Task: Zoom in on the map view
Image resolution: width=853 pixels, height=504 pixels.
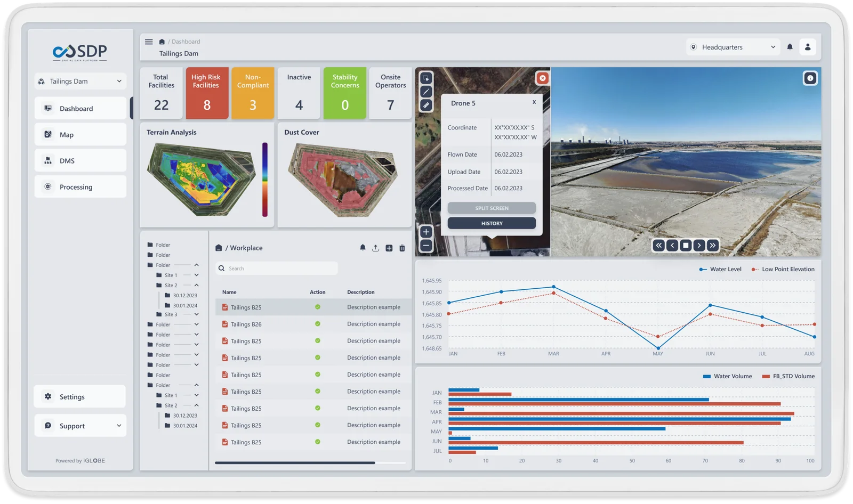Action: tap(426, 232)
